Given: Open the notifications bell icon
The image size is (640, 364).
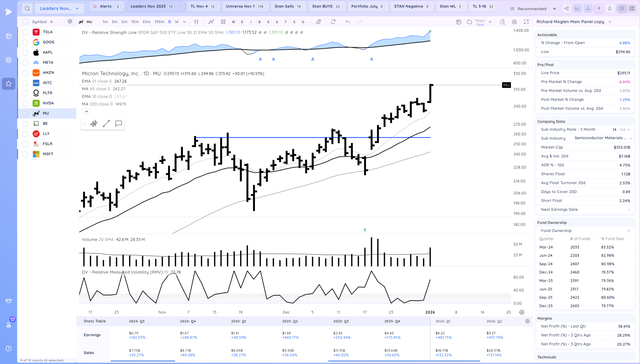Looking at the screenshot, I should pyautogui.click(x=610, y=8).
